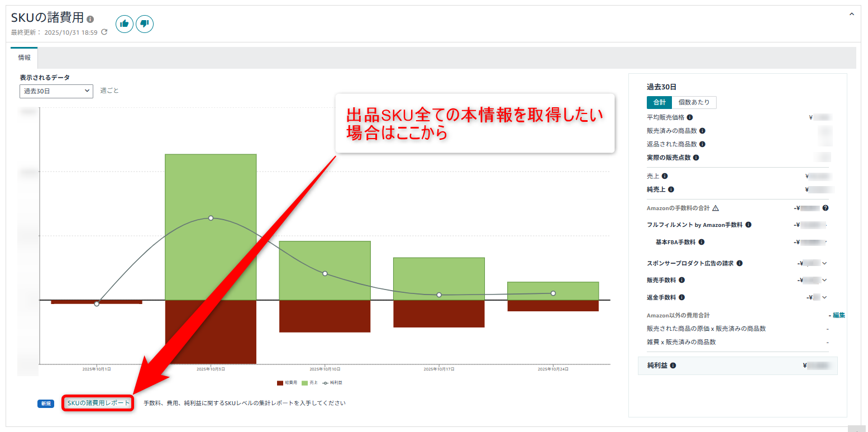
Task: Expand スポンサープロダクト広告の請求 row chevron
Action: (x=824, y=263)
